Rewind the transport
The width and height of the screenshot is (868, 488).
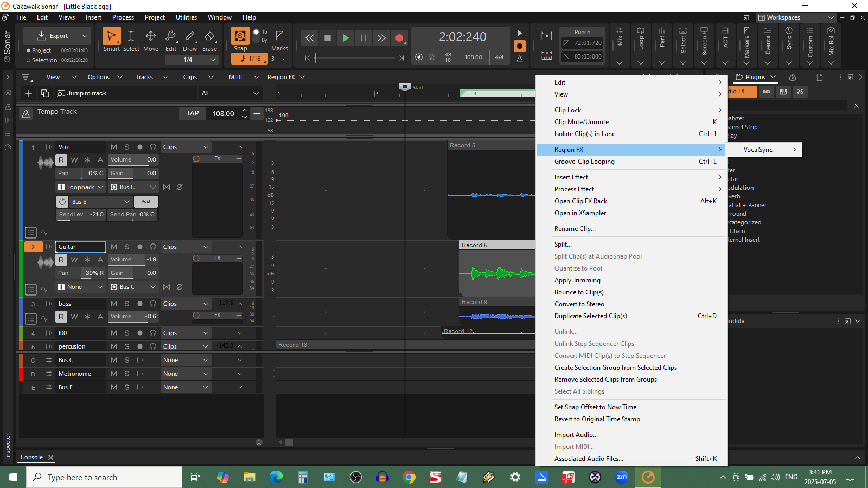309,38
